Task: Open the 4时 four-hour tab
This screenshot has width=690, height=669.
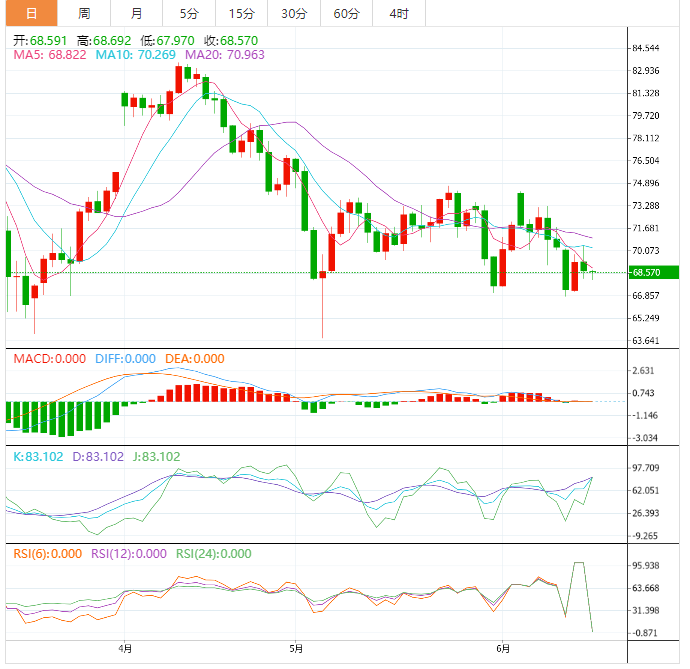Action: (x=398, y=13)
